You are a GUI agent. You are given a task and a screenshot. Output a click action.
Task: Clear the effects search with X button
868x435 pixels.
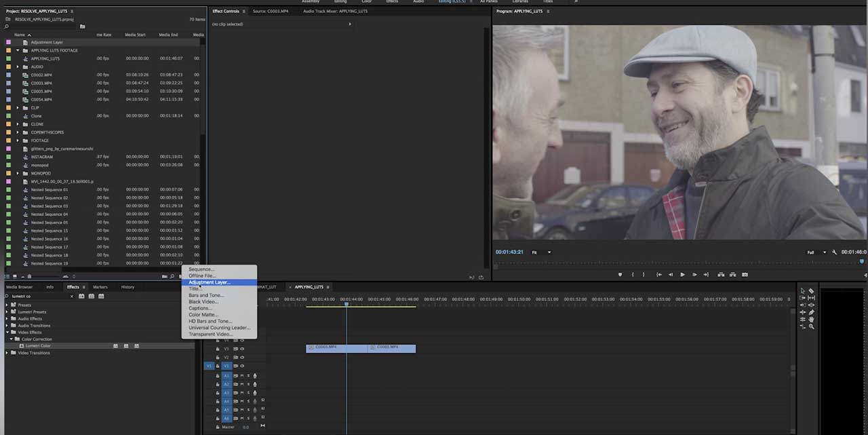point(71,296)
